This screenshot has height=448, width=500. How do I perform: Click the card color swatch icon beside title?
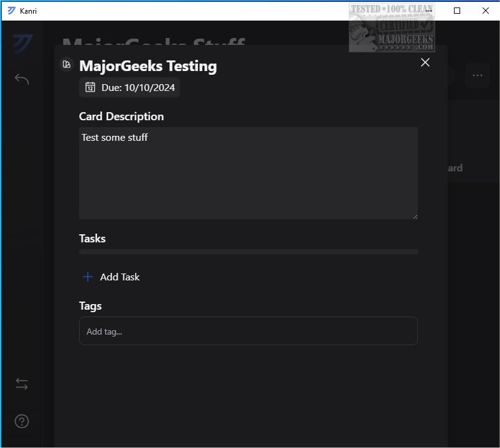[66, 64]
